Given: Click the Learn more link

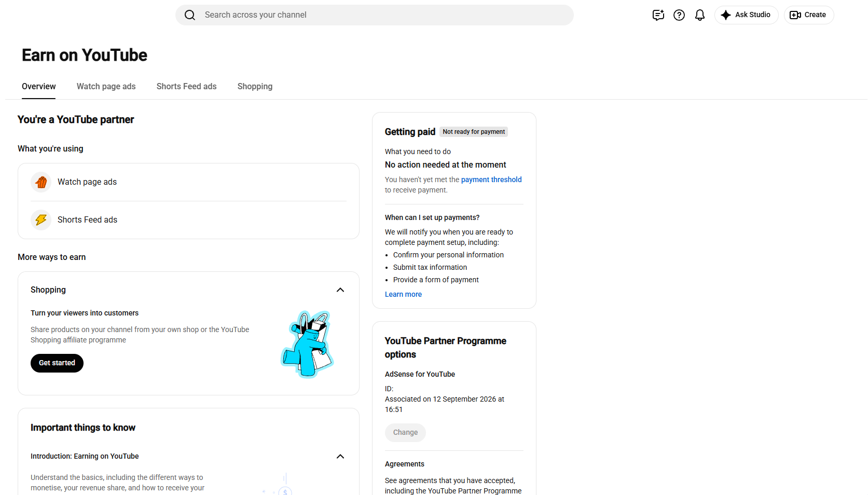Looking at the screenshot, I should (x=403, y=294).
